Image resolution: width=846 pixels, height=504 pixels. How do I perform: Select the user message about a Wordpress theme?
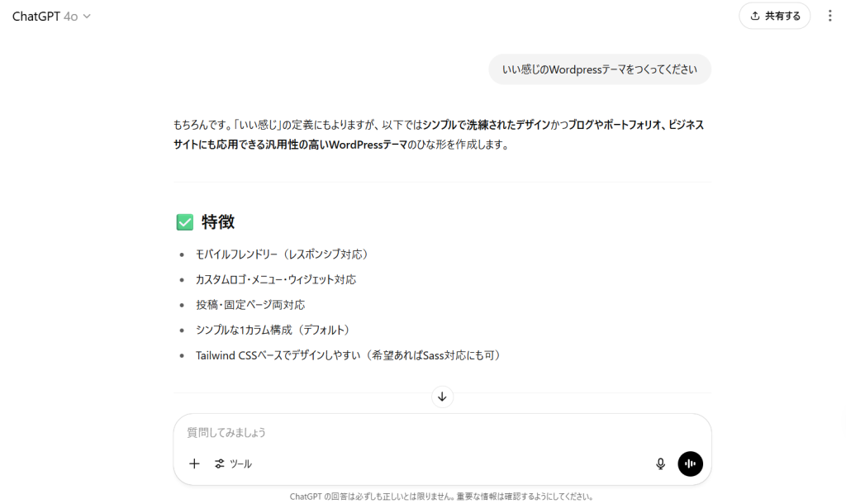(x=600, y=69)
